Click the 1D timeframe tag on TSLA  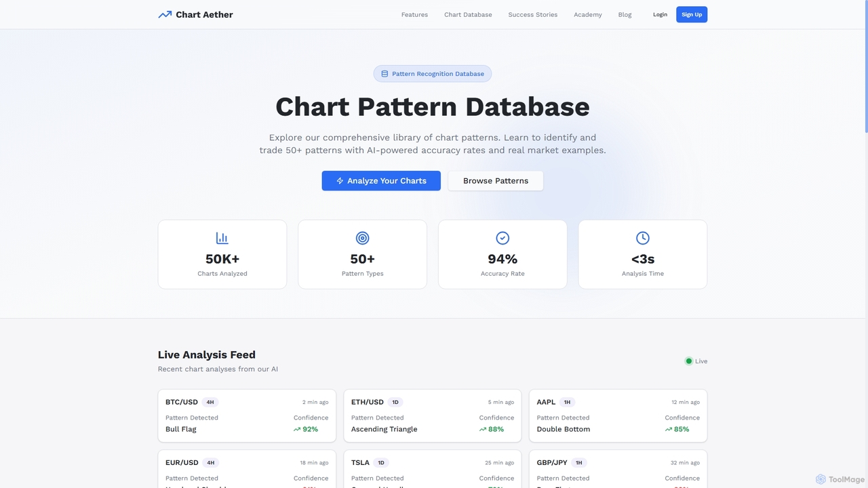(381, 463)
